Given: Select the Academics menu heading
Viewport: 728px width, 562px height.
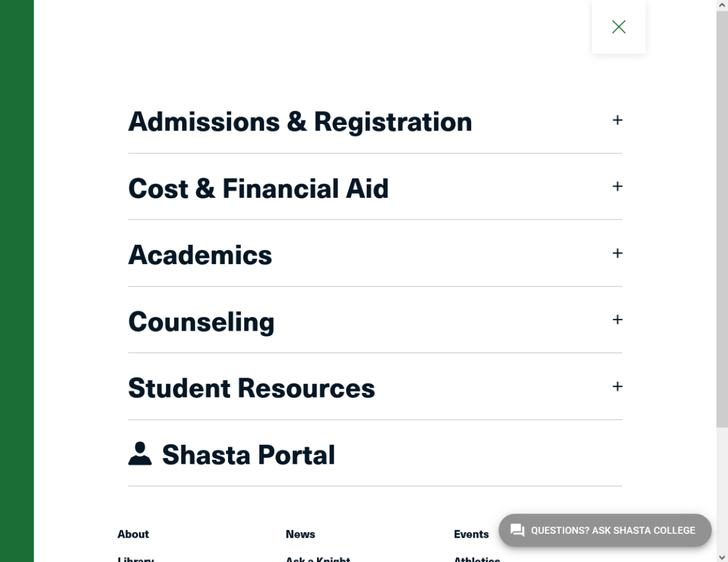Looking at the screenshot, I should tap(200, 255).
